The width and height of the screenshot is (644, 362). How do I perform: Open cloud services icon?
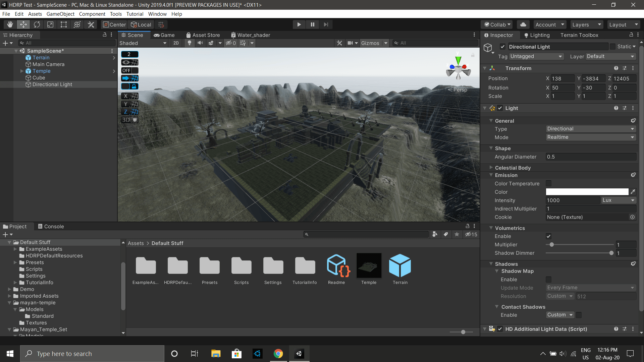[x=523, y=24]
